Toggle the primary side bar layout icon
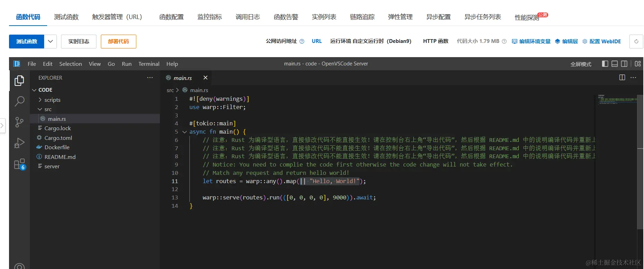The height and width of the screenshot is (269, 644). pyautogui.click(x=605, y=64)
